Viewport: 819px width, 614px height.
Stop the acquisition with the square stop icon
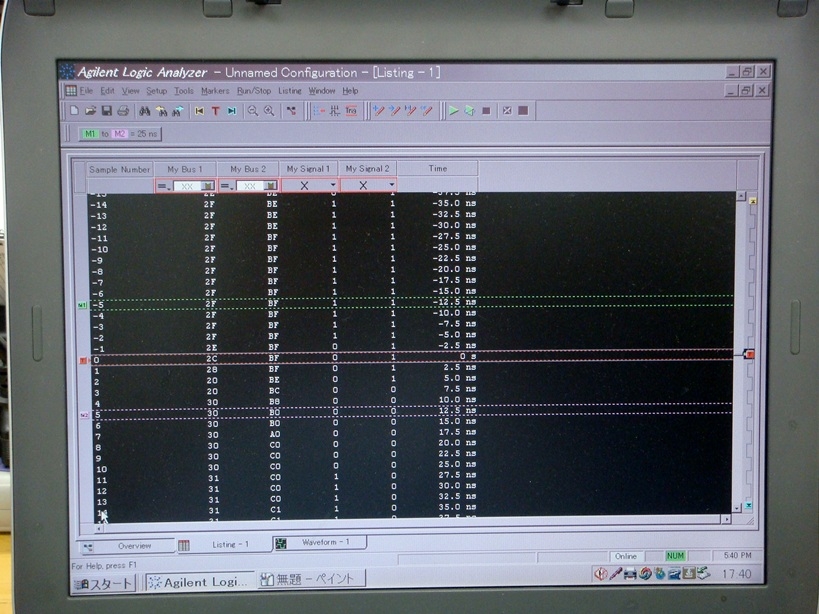(486, 111)
